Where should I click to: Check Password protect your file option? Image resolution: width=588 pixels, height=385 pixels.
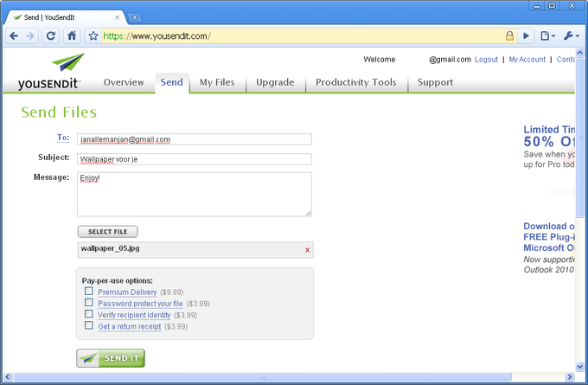(x=89, y=303)
